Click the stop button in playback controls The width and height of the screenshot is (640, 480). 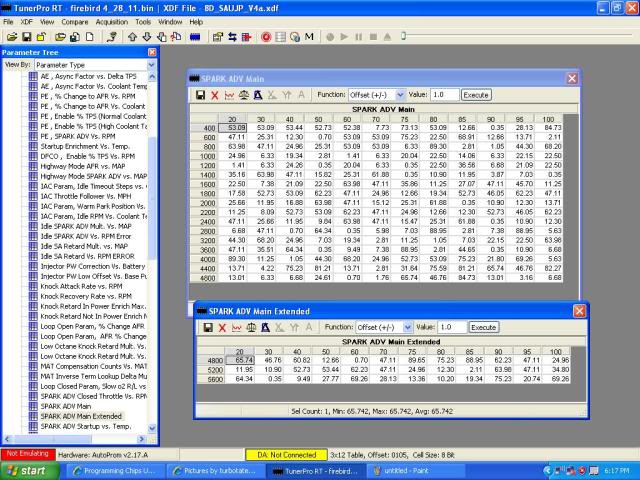click(373, 37)
